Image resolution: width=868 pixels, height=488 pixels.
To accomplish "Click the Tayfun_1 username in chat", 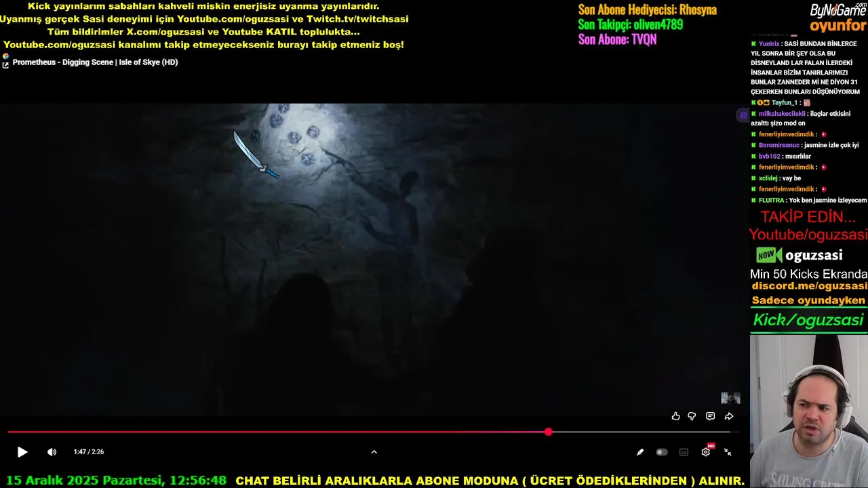I will (784, 103).
